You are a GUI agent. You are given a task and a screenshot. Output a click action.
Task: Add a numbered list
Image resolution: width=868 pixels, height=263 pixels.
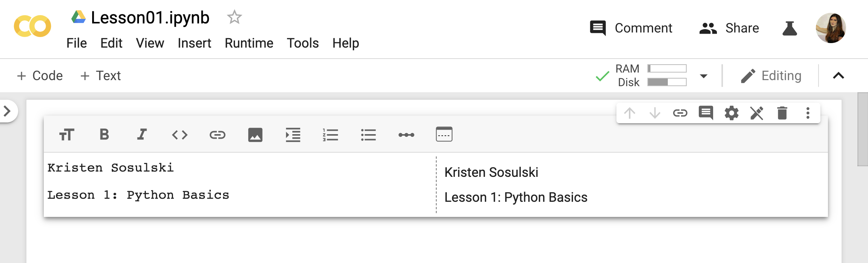331,135
